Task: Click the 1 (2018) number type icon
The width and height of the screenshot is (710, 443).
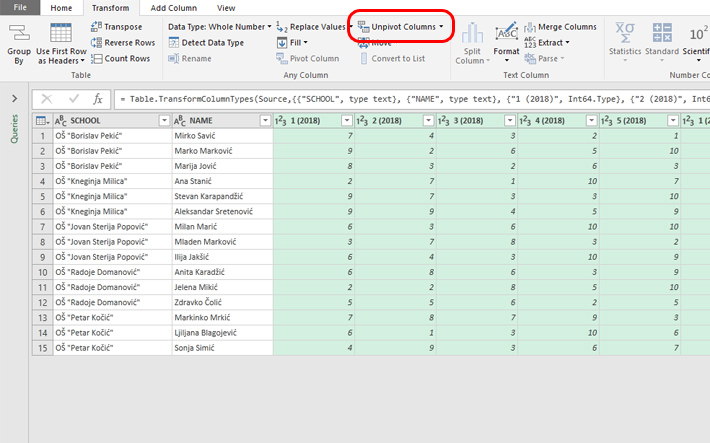Action: point(281,120)
